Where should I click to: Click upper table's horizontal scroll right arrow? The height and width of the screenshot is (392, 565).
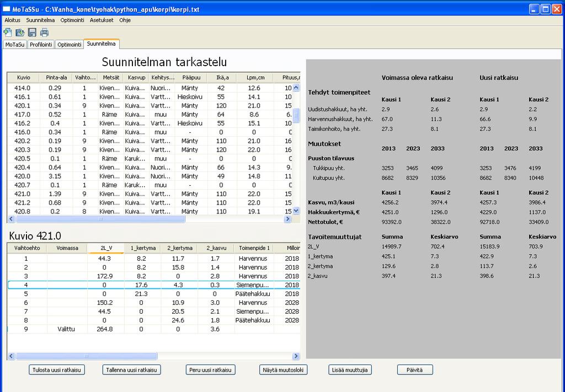(x=287, y=218)
